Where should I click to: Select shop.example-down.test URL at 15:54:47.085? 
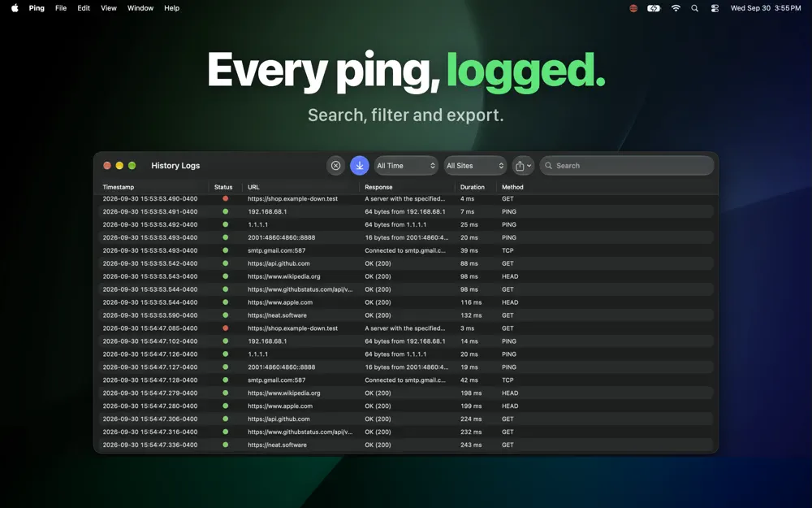pyautogui.click(x=292, y=328)
